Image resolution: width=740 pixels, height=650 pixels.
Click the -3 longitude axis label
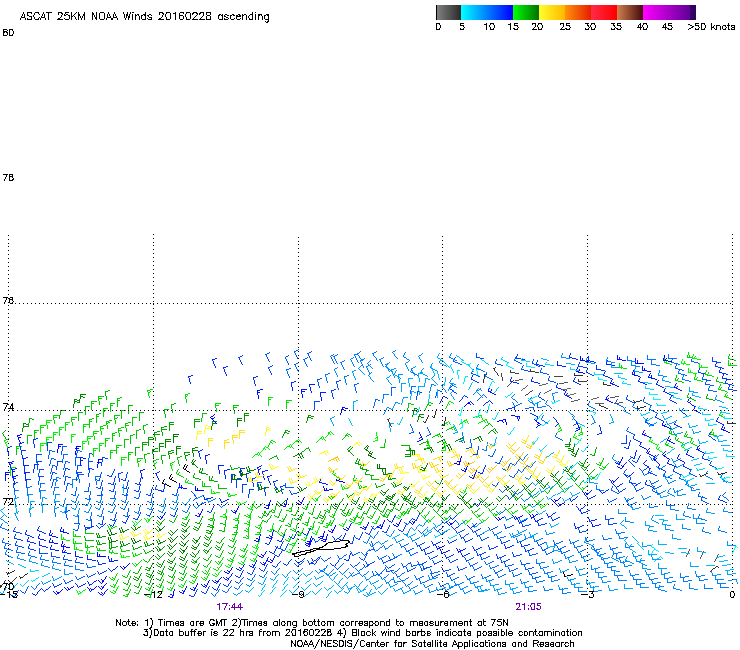(x=588, y=594)
